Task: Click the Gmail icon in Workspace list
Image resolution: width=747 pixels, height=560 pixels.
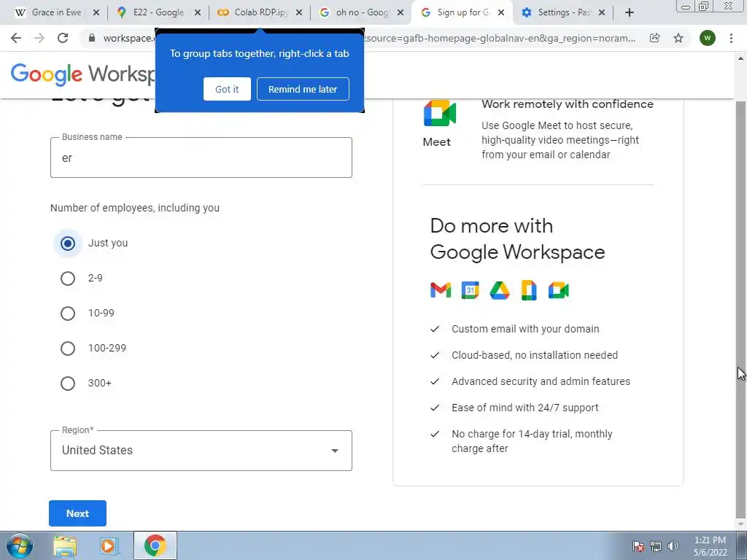Action: pos(441,290)
